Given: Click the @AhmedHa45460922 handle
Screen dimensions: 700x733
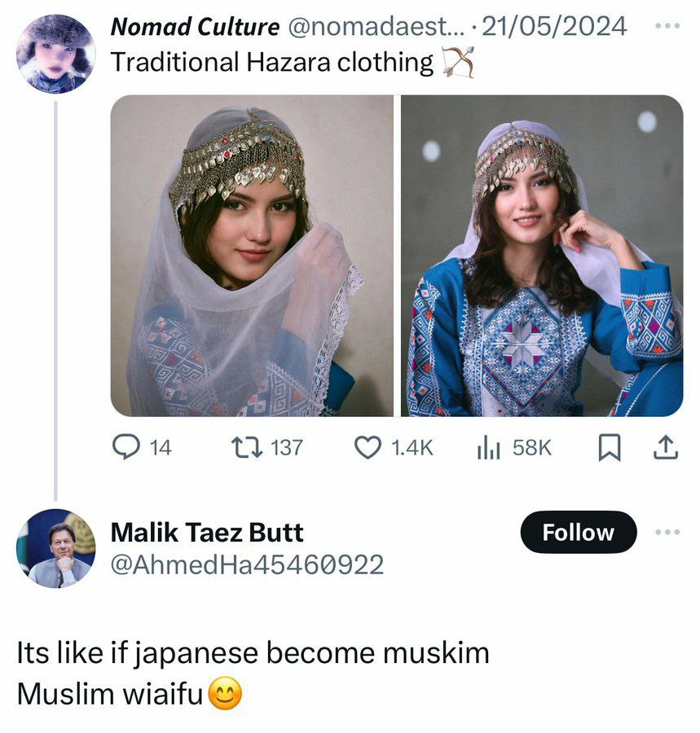Looking at the screenshot, I should click(246, 564).
